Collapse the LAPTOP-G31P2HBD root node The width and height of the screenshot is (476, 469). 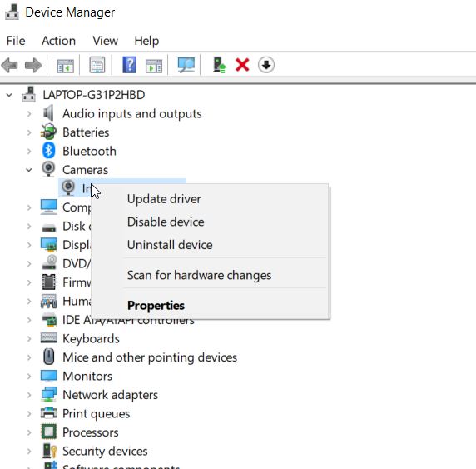[x=9, y=95]
